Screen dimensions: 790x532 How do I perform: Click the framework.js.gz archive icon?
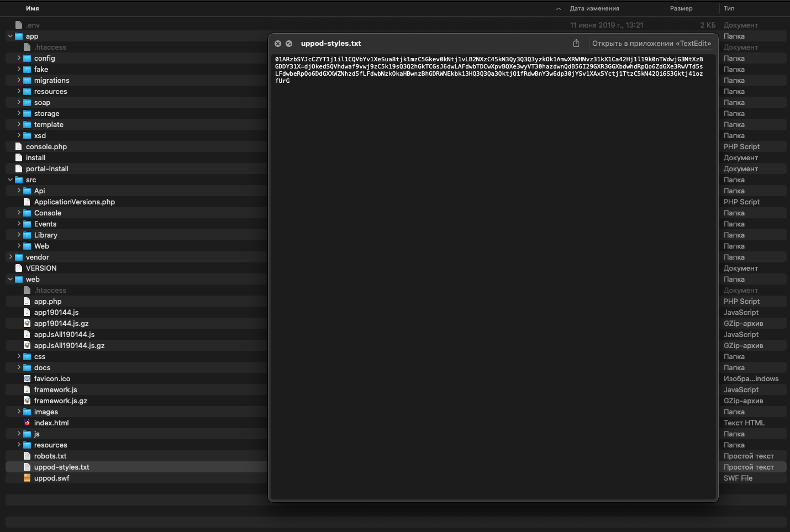27,401
